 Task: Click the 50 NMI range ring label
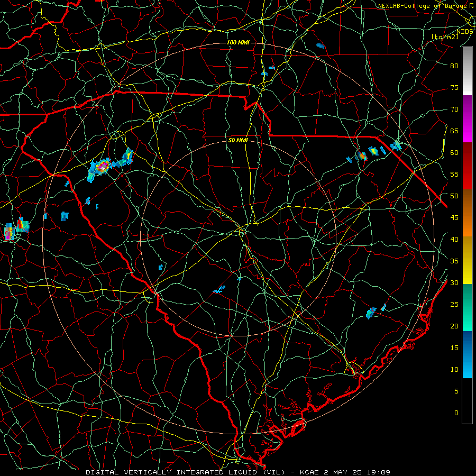click(238, 140)
